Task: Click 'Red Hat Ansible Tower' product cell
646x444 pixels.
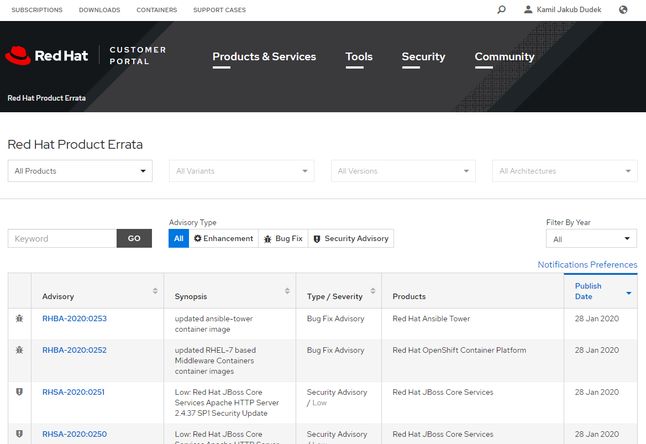Action: pos(431,318)
